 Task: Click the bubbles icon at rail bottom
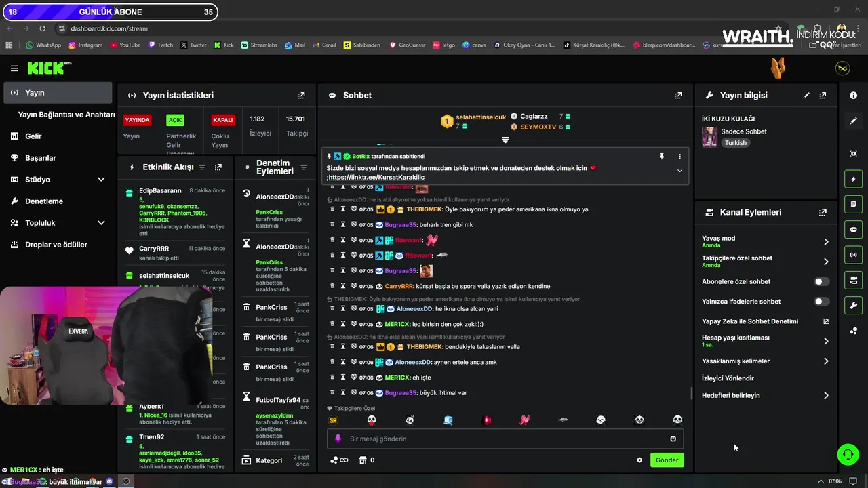(x=853, y=331)
